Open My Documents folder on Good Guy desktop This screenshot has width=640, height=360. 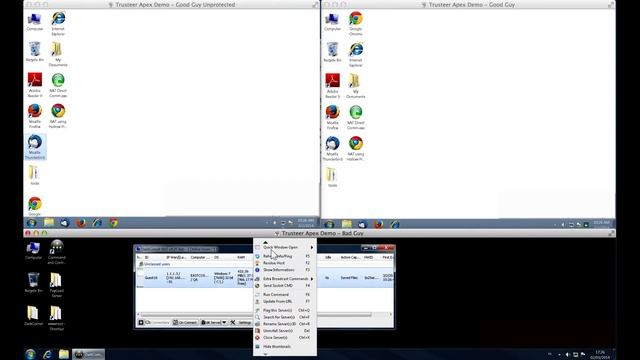point(356,86)
